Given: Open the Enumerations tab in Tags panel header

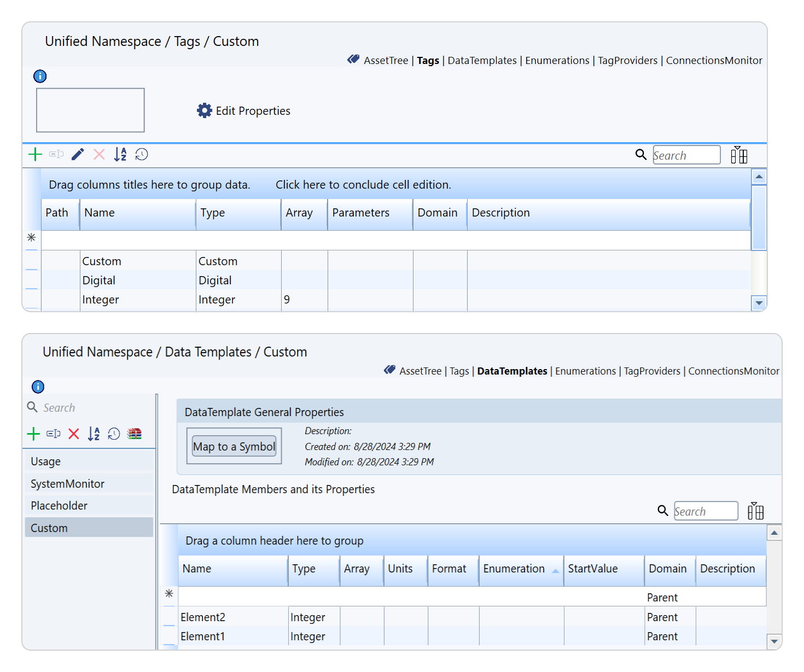Looking at the screenshot, I should tap(557, 61).
